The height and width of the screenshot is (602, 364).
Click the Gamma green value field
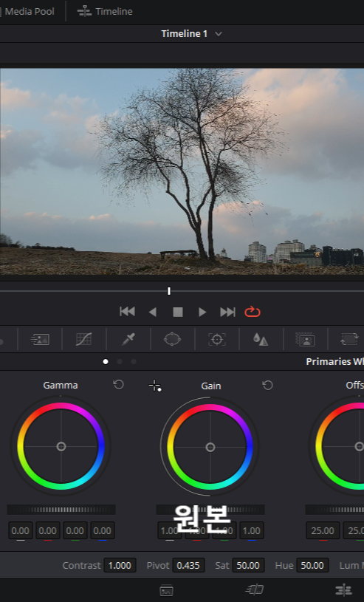[x=75, y=531]
